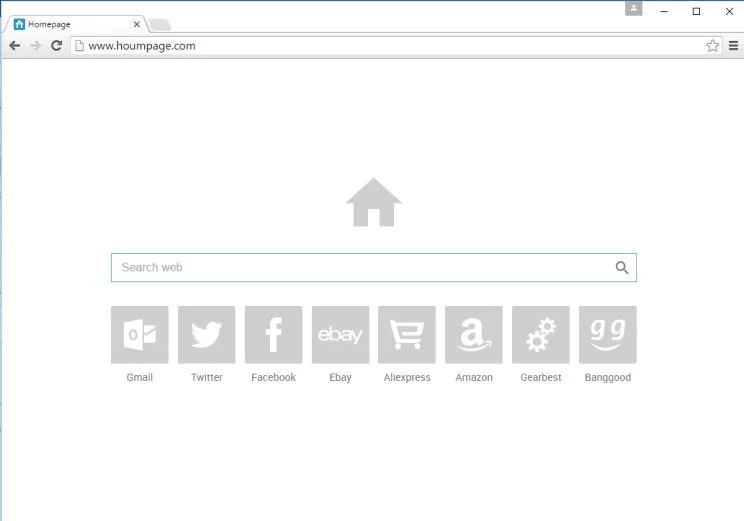Minimize the browser window
Screen dimensions: 744x521
(664, 11)
